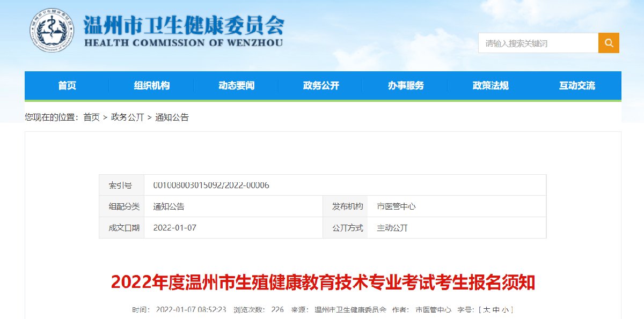
Task: Click the red article headline 2022年度温州市生殖健康
Action: pos(323,282)
